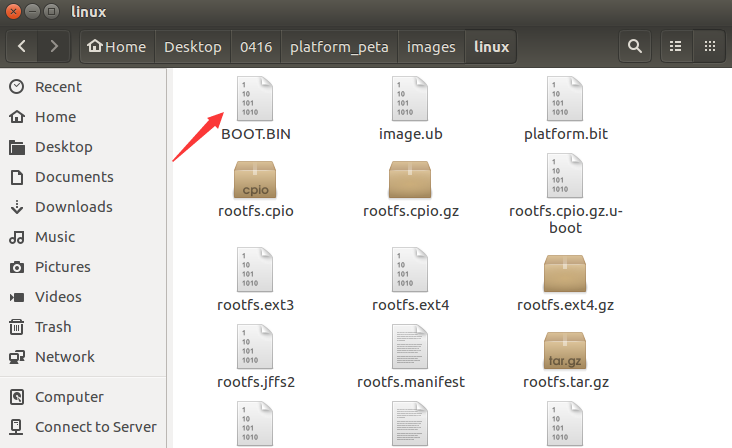Open Connect to Server in the sidebar
The image size is (732, 448).
83,427
